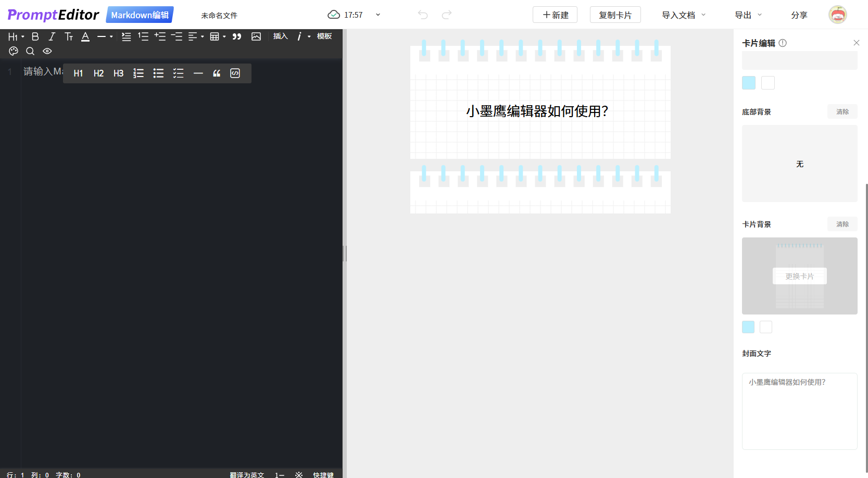Click the underline text icon
The width and height of the screenshot is (868, 478).
point(85,36)
